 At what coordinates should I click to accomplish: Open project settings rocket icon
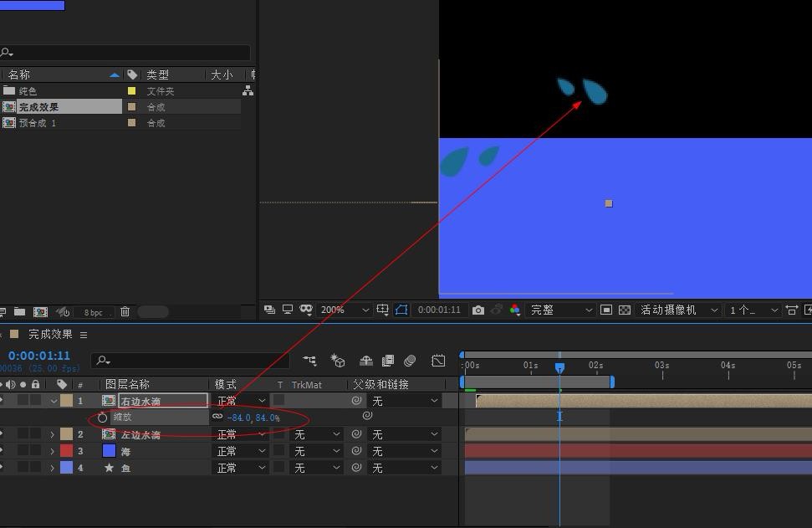64,311
